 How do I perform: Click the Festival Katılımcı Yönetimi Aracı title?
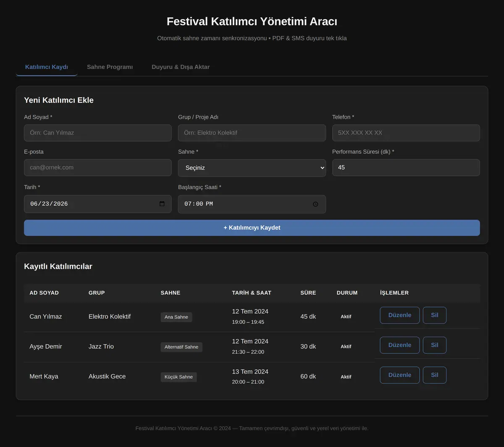coord(252,21)
